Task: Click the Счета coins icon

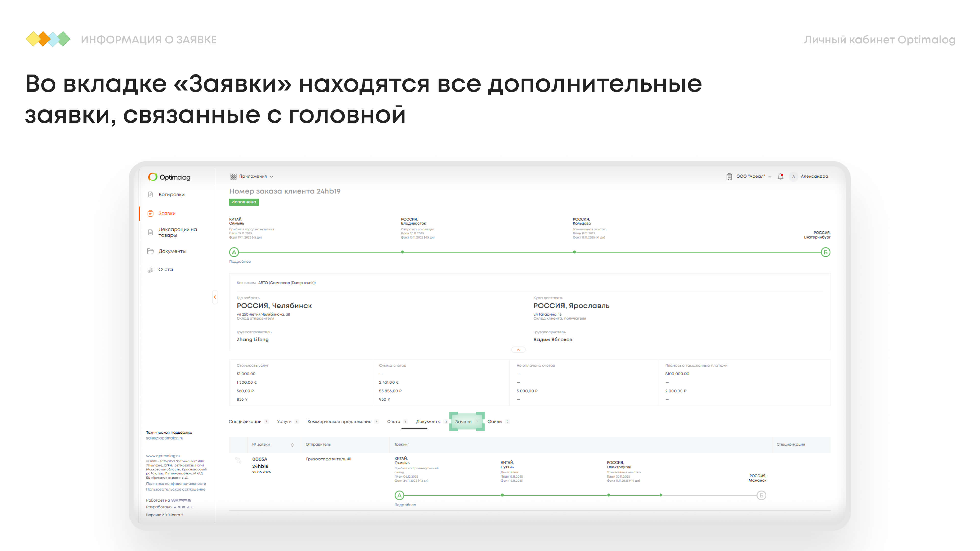Action: 150,270
